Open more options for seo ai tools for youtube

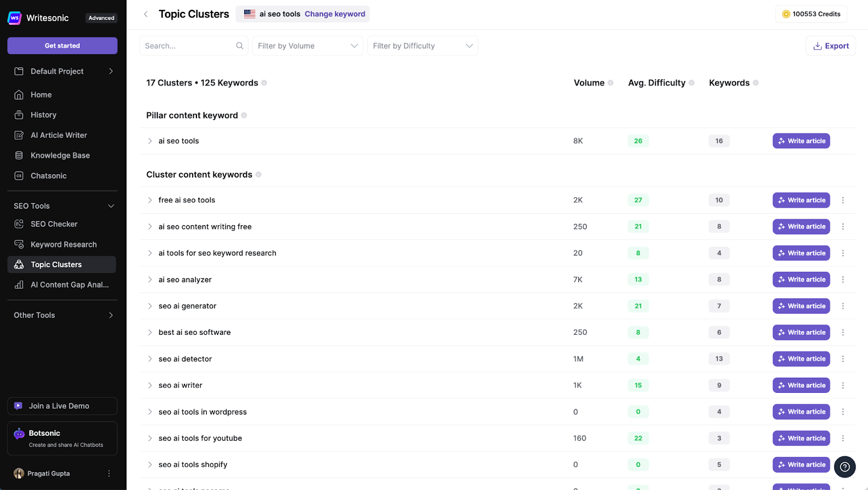point(843,438)
